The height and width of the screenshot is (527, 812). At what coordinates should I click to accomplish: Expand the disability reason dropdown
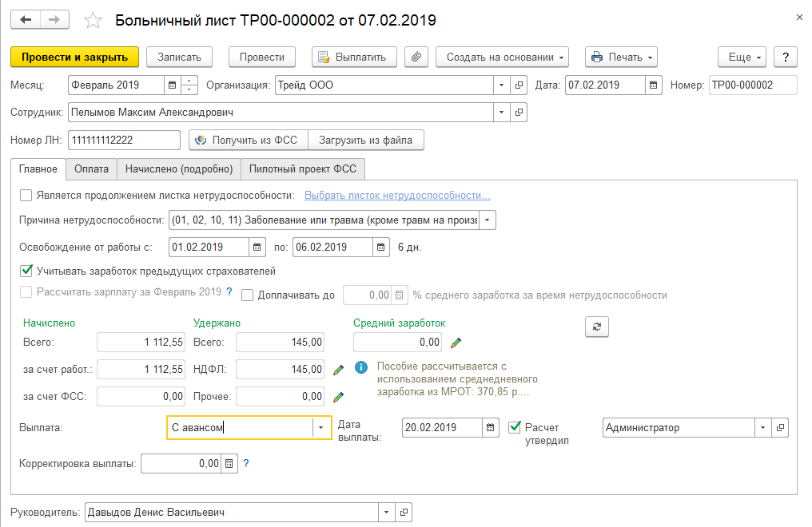[x=488, y=220]
